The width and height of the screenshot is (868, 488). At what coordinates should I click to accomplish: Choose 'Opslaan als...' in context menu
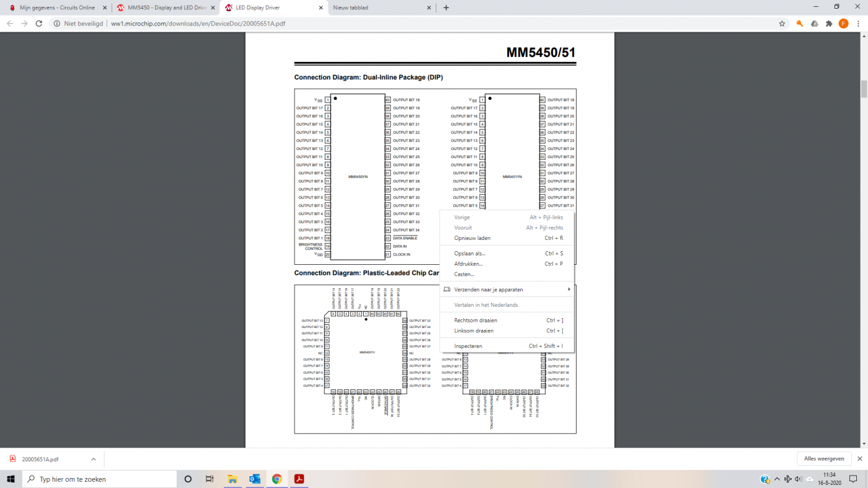[x=507, y=254]
